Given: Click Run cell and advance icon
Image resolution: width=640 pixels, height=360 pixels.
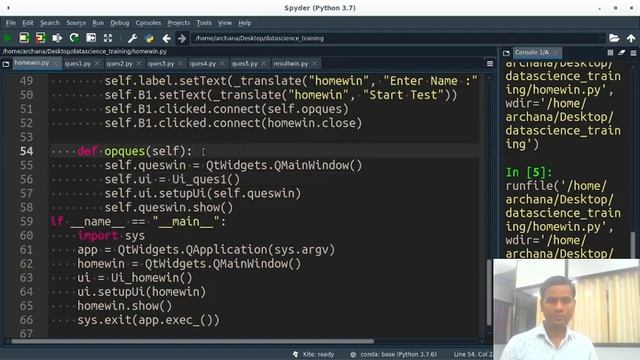Looking at the screenshot, I should tap(40, 38).
